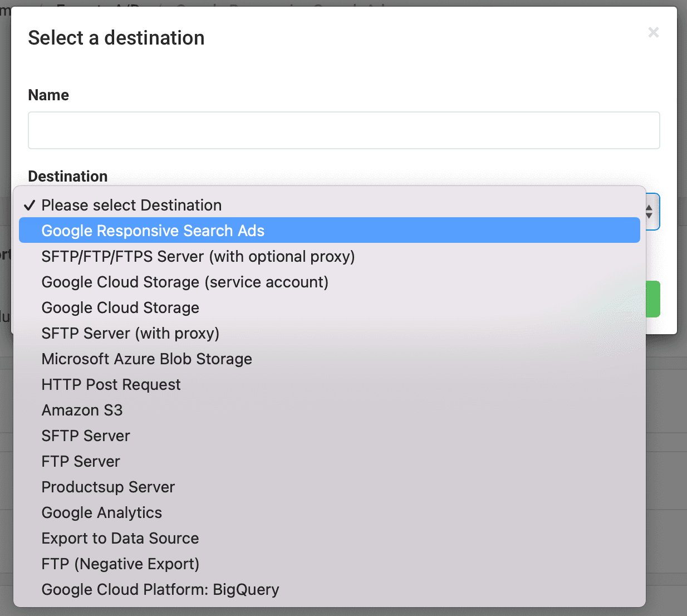Select Microsoft Azure Blob Storage
Image resolution: width=687 pixels, height=616 pixels.
[146, 359]
